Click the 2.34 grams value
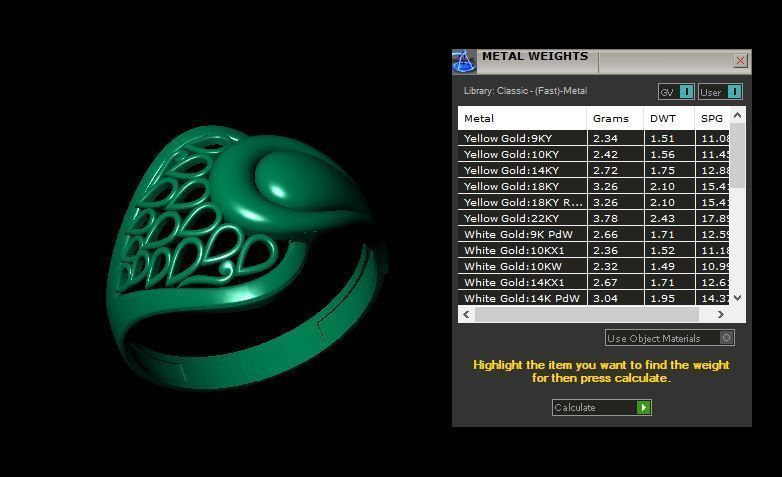Screen dimensions: 782x477 pyautogui.click(x=605, y=138)
